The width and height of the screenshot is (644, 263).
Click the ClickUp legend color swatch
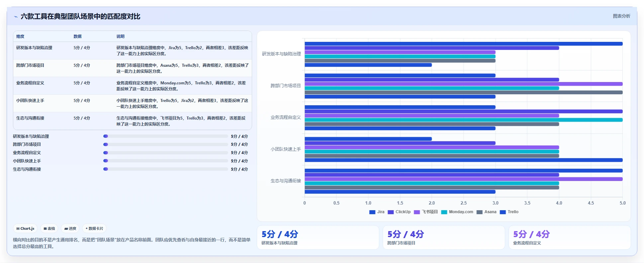391,212
